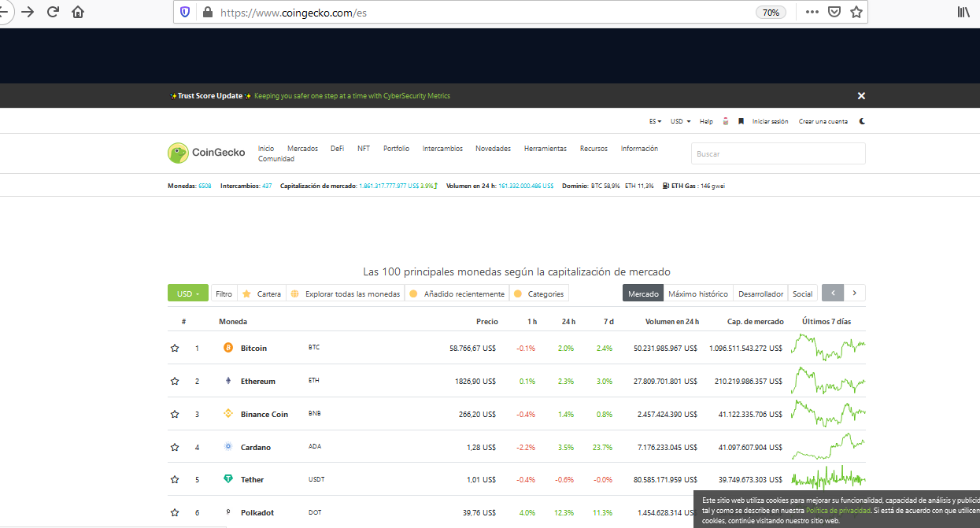Favorite Tether with its star
The height and width of the screenshot is (528, 980).
[175, 479]
